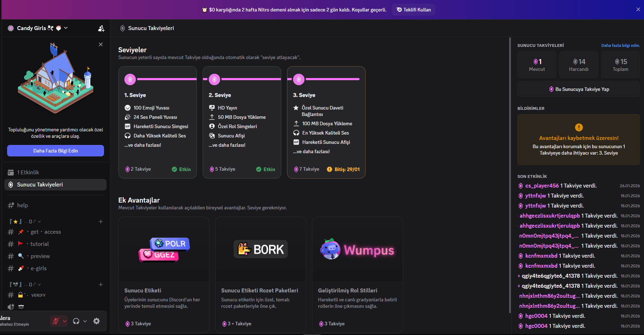
Task: Click the 24 Ses Paneli Yuvası icon
Action: tap(128, 117)
